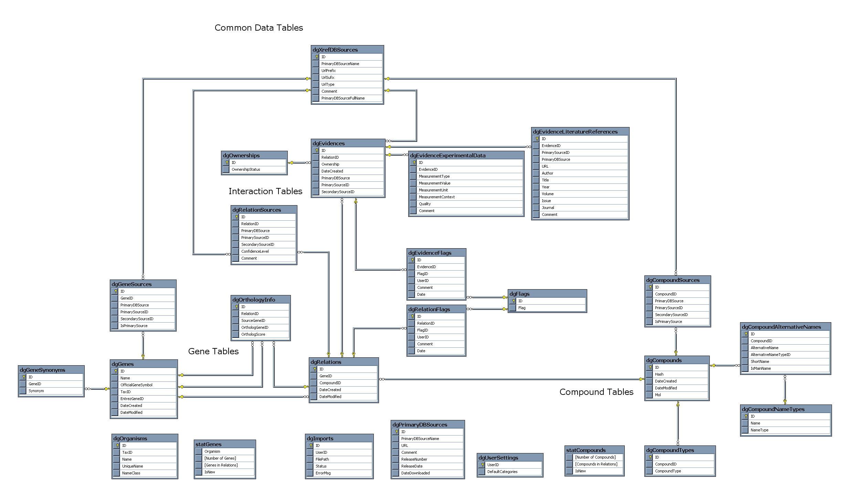Click the key icon in dgGeneSources table

click(116, 291)
